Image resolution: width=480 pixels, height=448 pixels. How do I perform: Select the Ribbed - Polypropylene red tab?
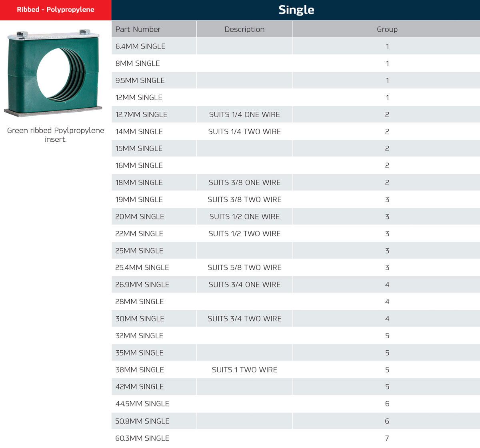pos(56,10)
